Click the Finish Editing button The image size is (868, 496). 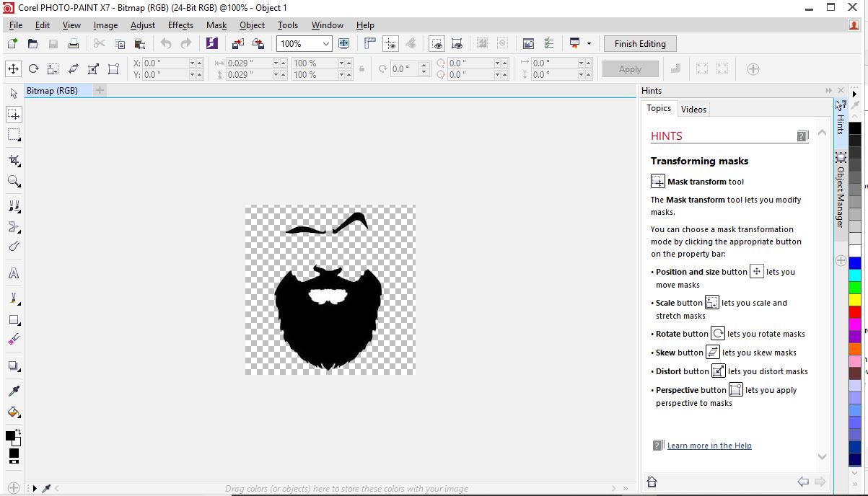point(639,44)
